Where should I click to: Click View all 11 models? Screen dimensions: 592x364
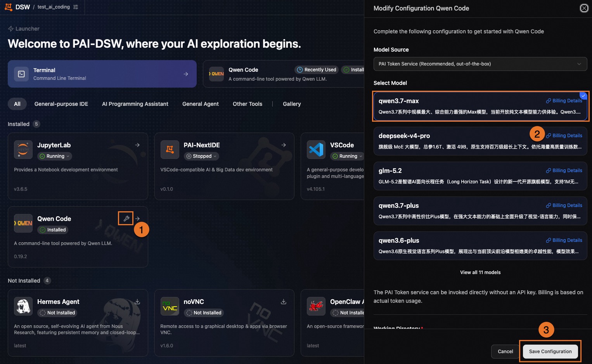[480, 273]
